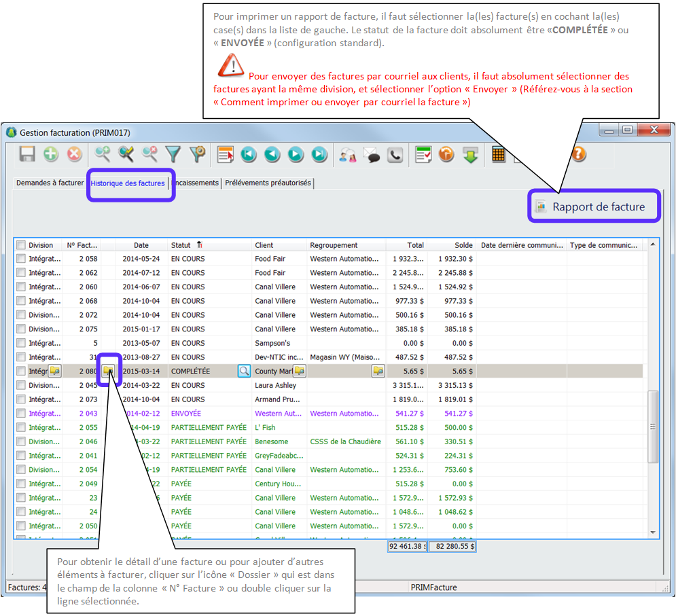Go to first record navigation arrow

248,155
